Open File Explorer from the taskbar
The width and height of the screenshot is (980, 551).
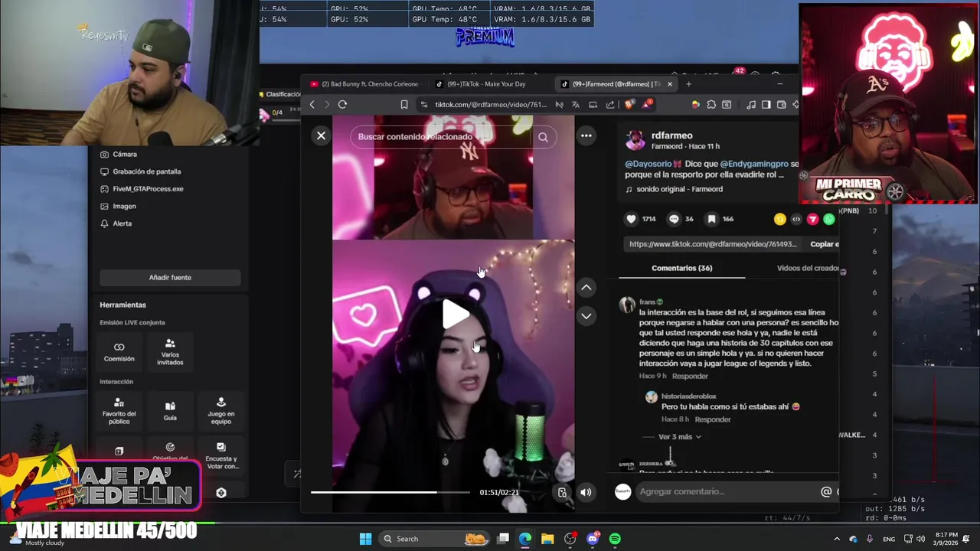[547, 539]
